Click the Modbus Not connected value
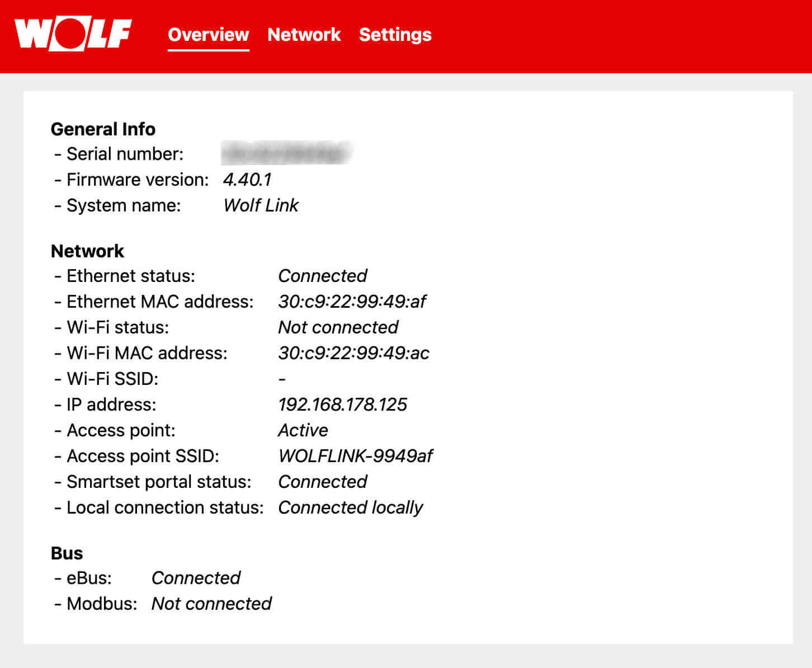812x668 pixels. (211, 604)
